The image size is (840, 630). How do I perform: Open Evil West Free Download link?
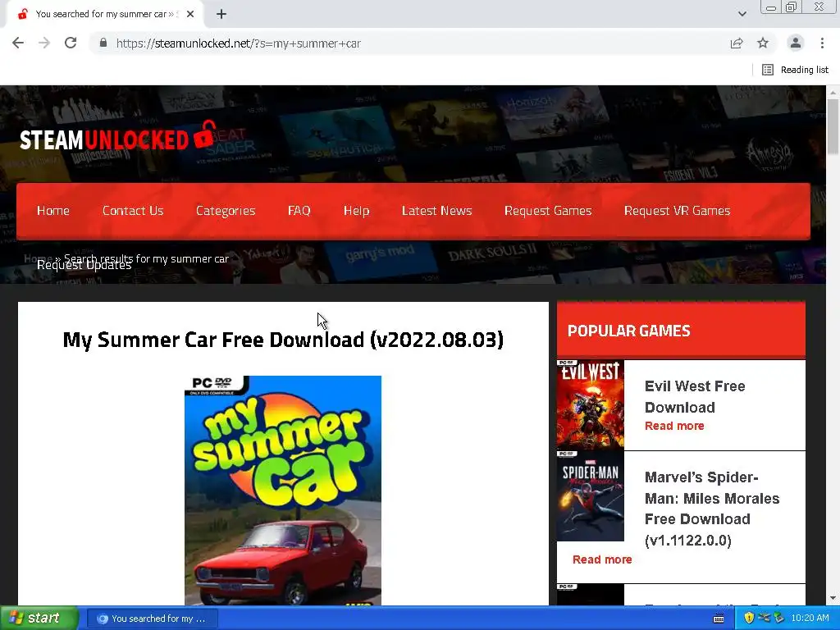click(x=695, y=396)
